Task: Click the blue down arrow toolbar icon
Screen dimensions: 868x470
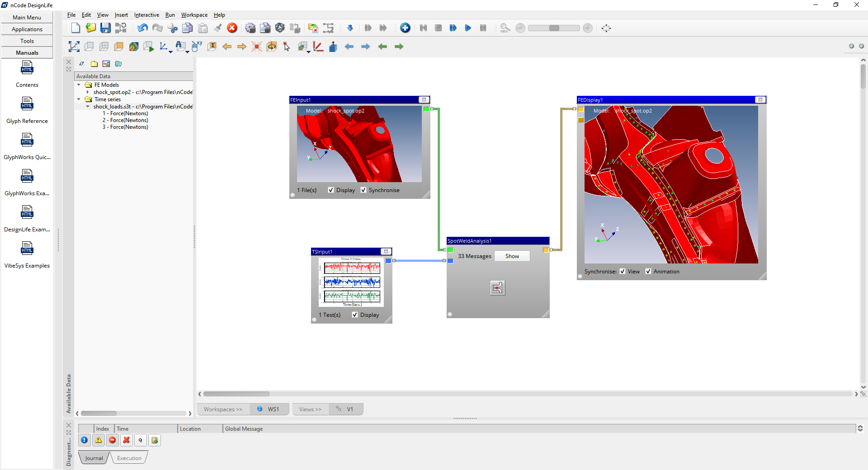Action: coord(350,28)
